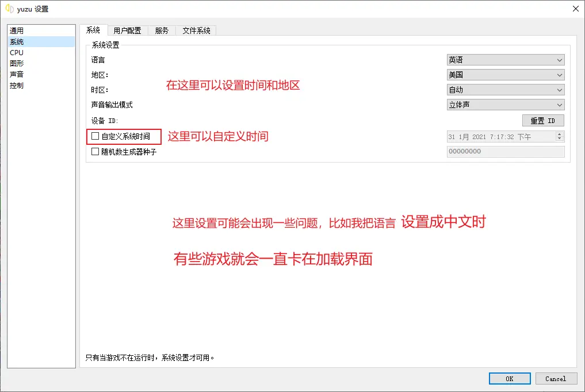Select CPU in the left sidebar
Screen dimensions: 585x392
(x=16, y=52)
